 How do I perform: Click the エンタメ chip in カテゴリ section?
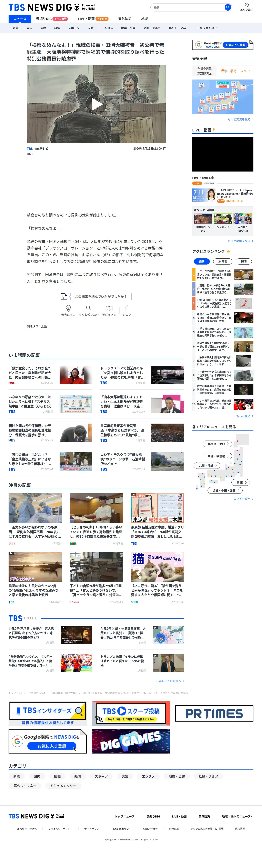click(148, 776)
